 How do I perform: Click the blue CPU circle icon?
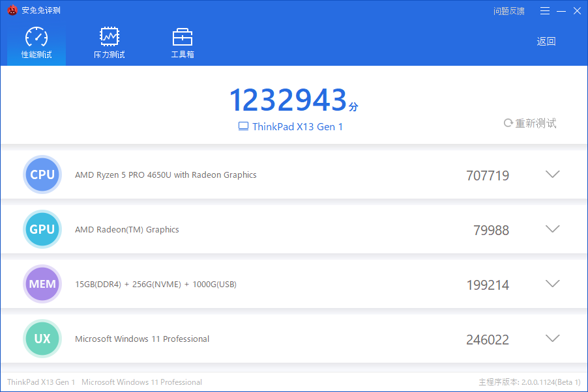(x=42, y=175)
